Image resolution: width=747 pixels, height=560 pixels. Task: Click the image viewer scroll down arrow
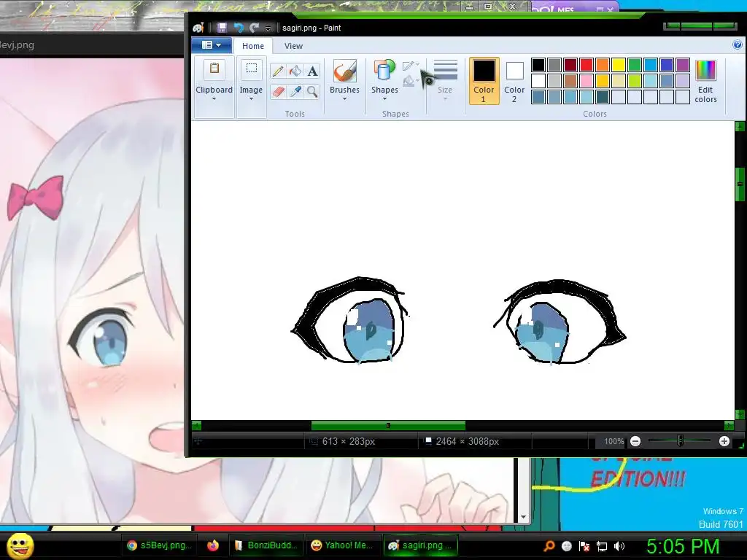[x=523, y=517]
